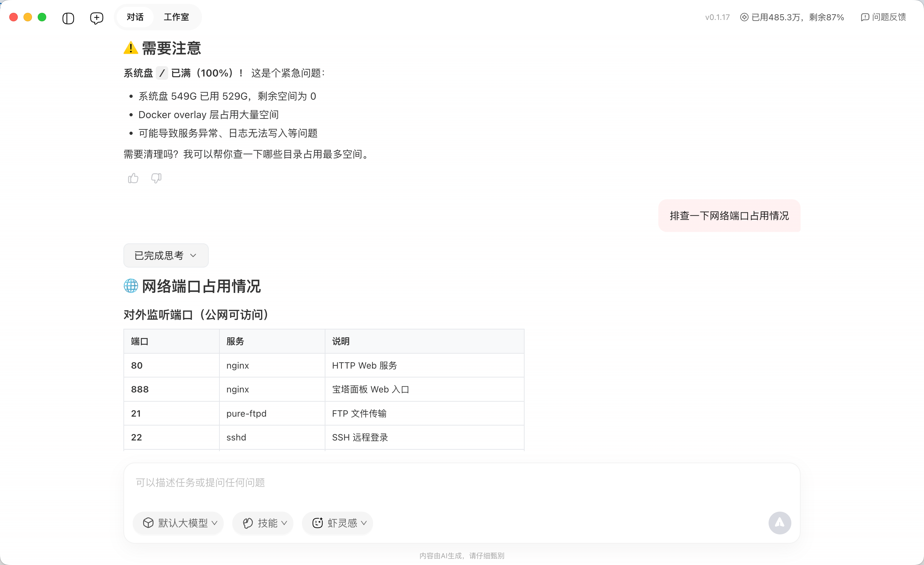Click the user message about 网络端口
The height and width of the screenshot is (565, 924).
[729, 216]
